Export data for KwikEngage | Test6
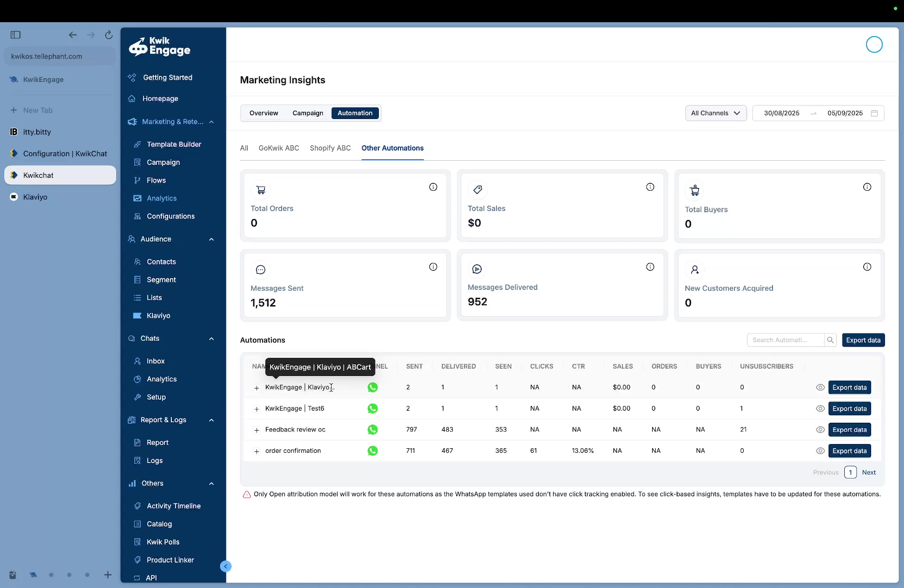904x588 pixels. [x=849, y=409]
